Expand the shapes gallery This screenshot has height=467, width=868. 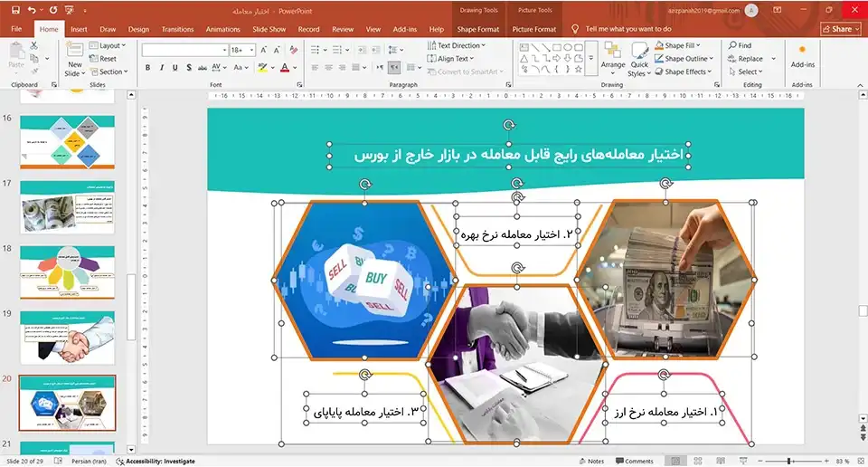591,58
